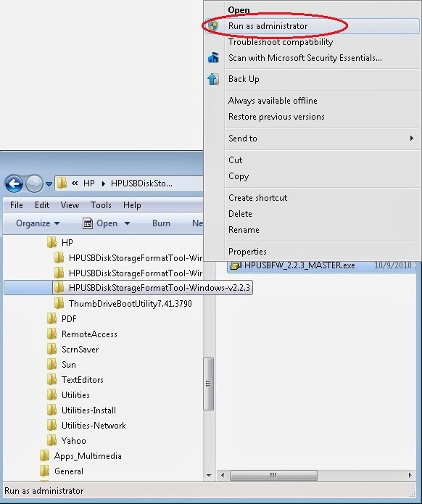This screenshot has width=422, height=504.
Task: Click the Open toolbar program icon
Action: (88, 223)
